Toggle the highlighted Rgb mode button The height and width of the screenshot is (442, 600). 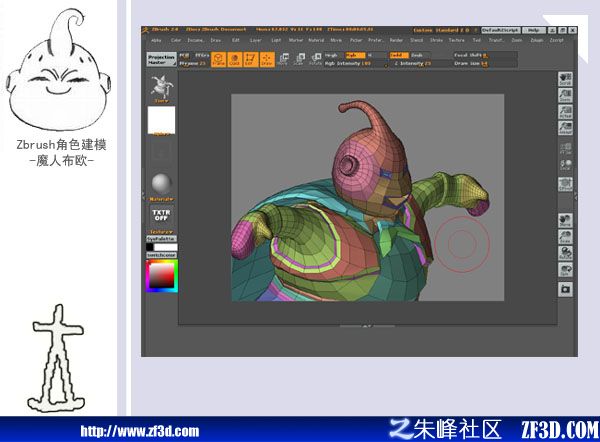tap(355, 55)
